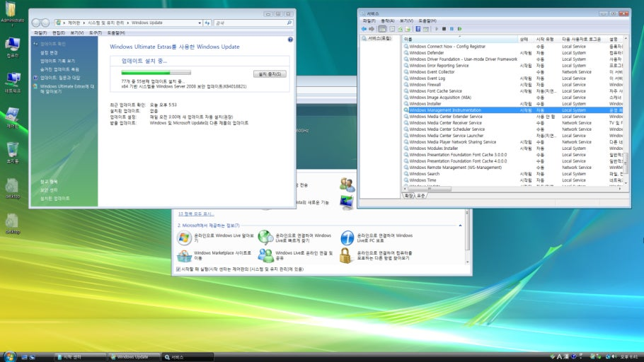
Task: Click refresh icon in Services toolbar
Action: (x=401, y=29)
